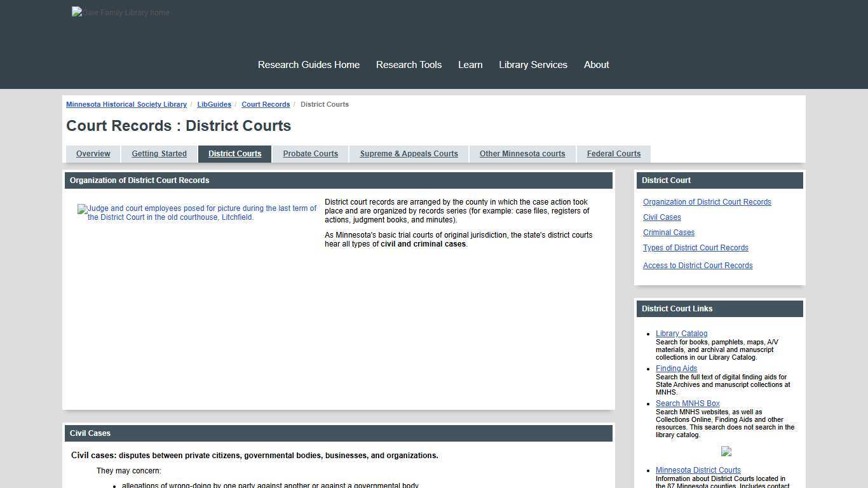The width and height of the screenshot is (868, 488).
Task: Switch to the District Courts tab
Action: pos(234,153)
